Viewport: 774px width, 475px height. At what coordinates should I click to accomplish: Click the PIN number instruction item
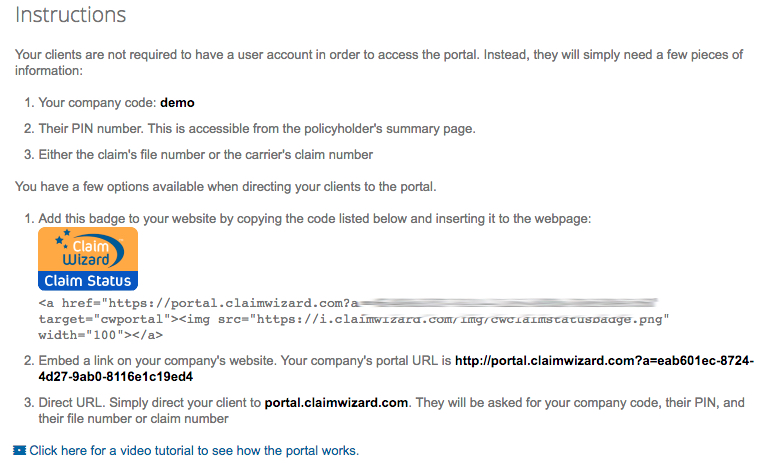click(257, 129)
